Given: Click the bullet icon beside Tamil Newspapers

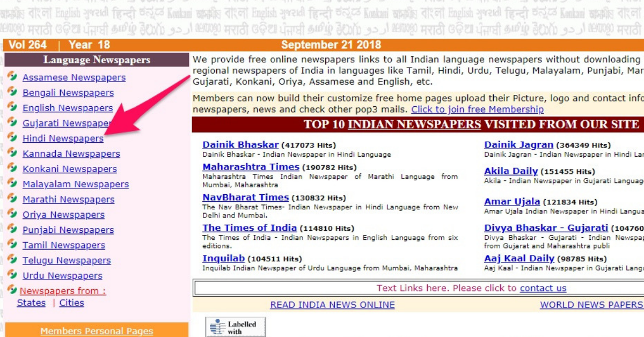Looking at the screenshot, I should click(13, 244).
